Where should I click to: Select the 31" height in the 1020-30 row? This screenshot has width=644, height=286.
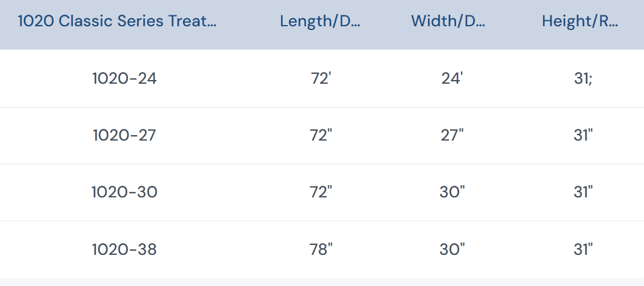coord(583,192)
